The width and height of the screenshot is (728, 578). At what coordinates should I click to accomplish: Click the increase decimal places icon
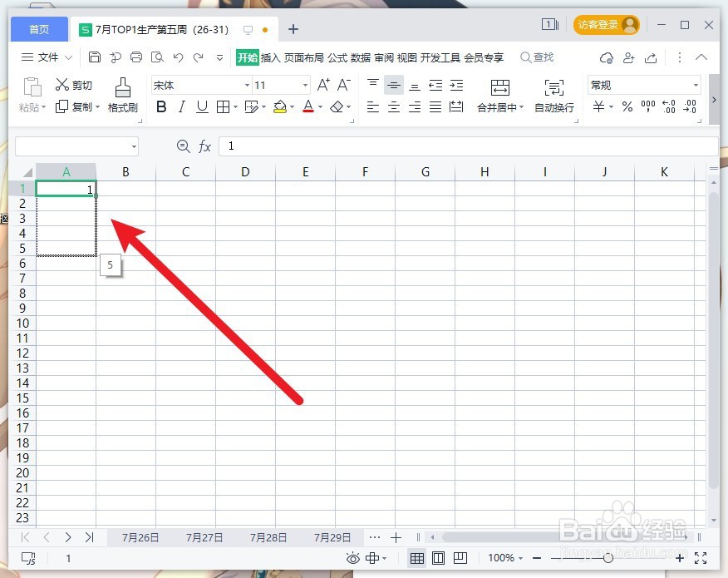[669, 106]
